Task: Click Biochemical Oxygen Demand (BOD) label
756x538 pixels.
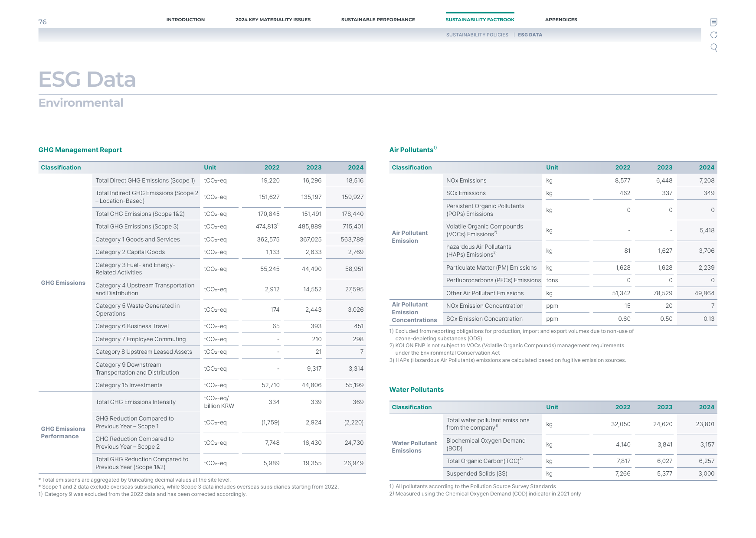Action: click(486, 445)
